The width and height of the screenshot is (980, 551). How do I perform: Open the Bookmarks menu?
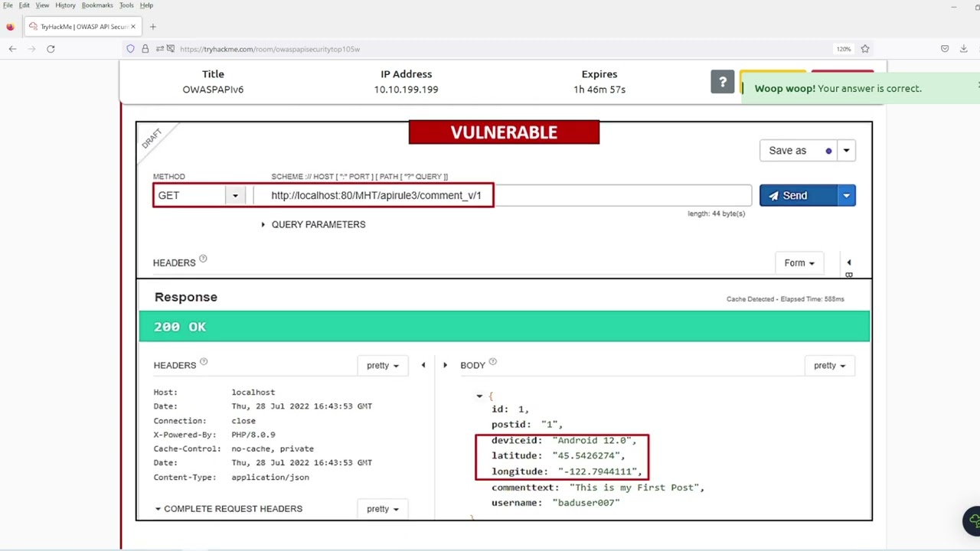click(x=97, y=5)
